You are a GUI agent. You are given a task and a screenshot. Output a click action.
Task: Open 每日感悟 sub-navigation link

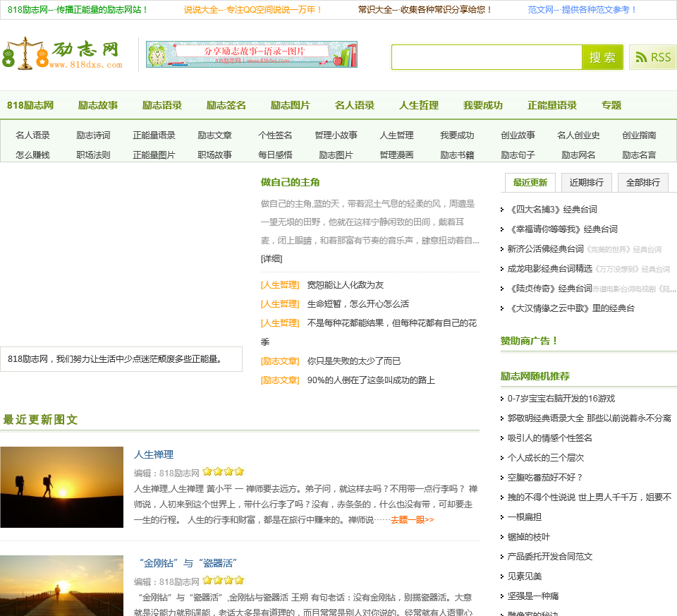coord(275,155)
